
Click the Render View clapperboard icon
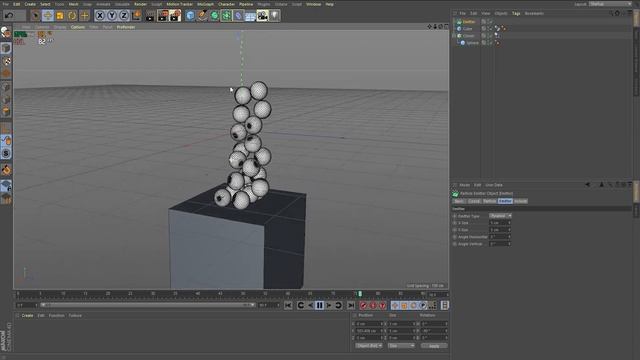(x=150, y=16)
